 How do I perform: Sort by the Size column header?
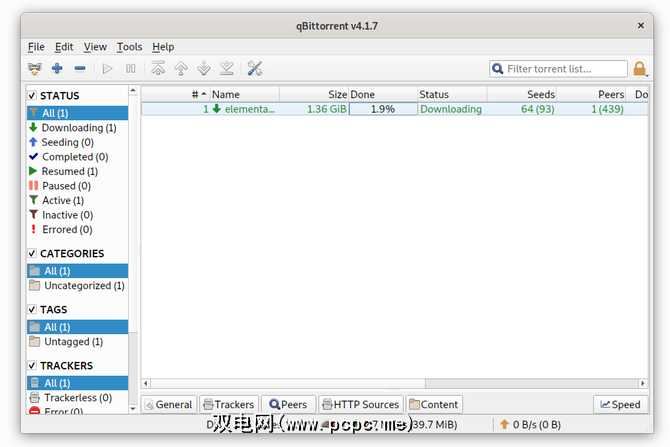(x=314, y=94)
